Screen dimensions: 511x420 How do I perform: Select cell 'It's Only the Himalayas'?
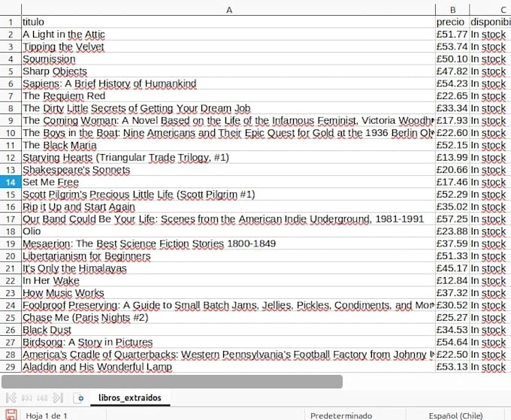[x=228, y=268]
